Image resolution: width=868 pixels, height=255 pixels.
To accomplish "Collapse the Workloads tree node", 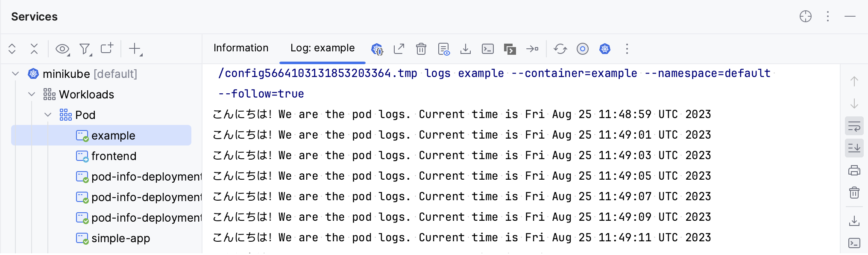I will click(32, 94).
